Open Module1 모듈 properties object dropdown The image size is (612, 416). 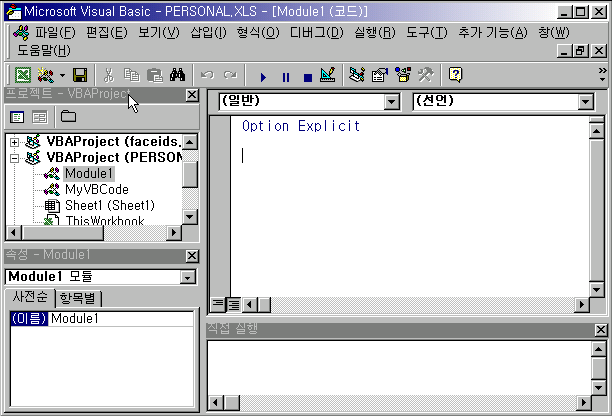point(187,277)
